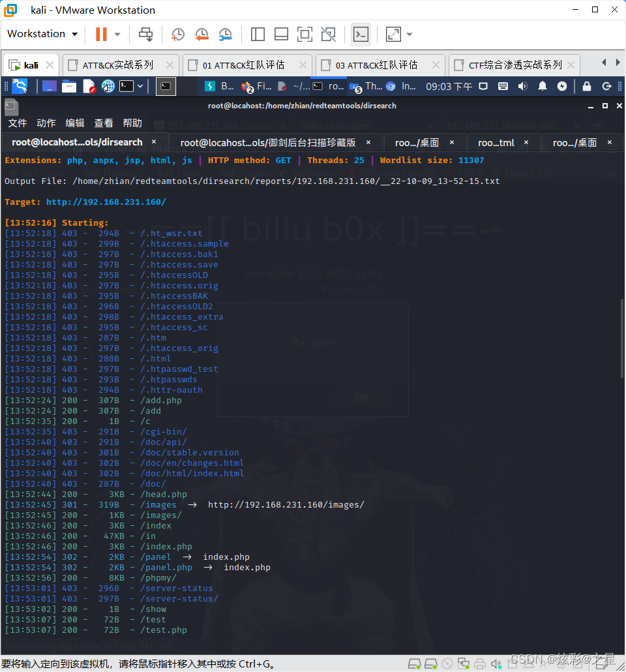Toggle the thumbnail bar view icon
Image resolution: width=626 pixels, height=672 pixels.
[281, 35]
